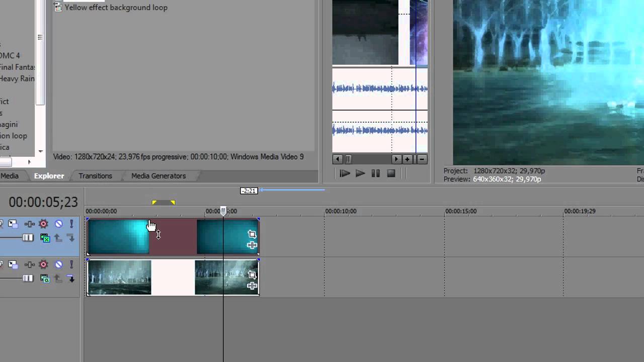Zoom out the trimmer with the minus button

pos(422,159)
